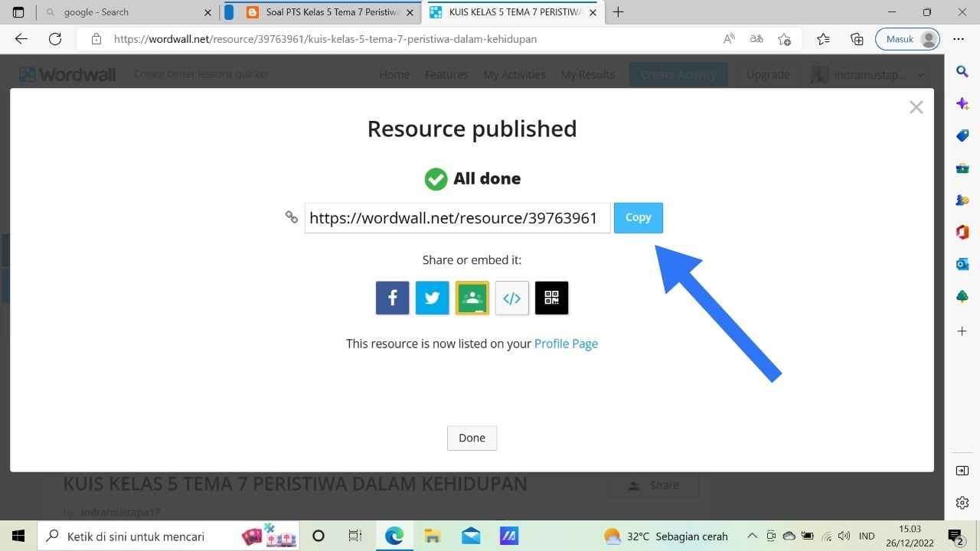980x551 pixels.
Task: Switch IND input language indicator
Action: pyautogui.click(x=867, y=536)
